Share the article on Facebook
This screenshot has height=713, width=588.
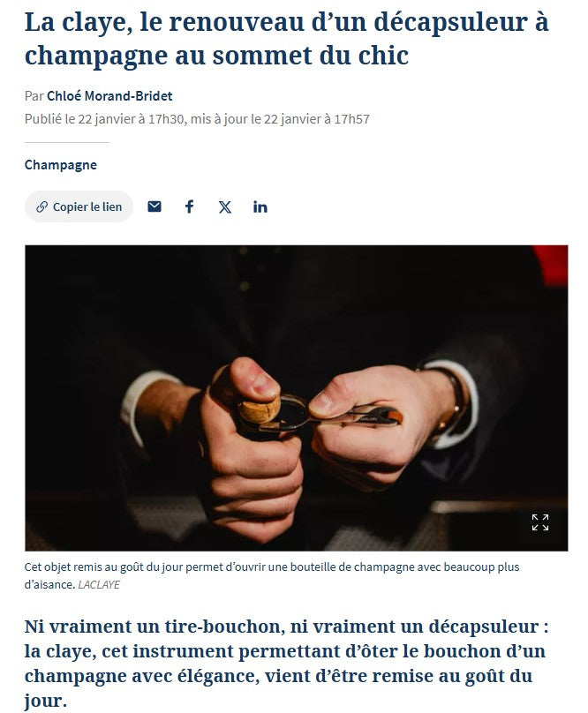[x=189, y=206]
